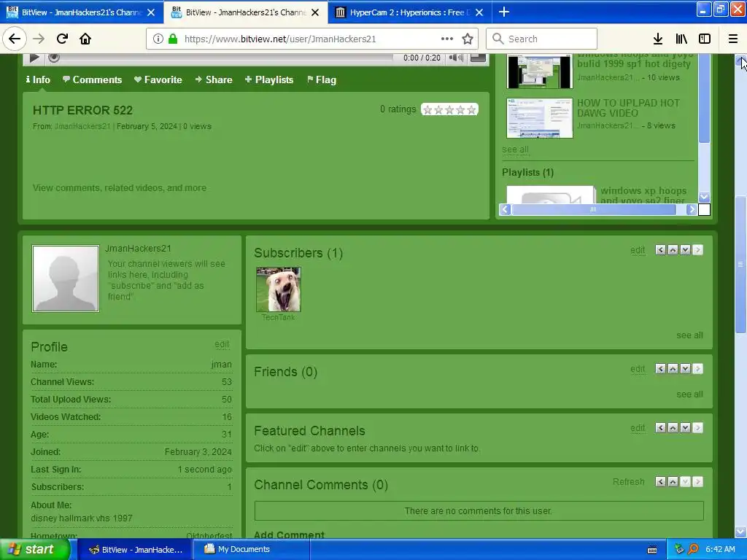
Task: Click the channel profile avatar
Action: 65,279
